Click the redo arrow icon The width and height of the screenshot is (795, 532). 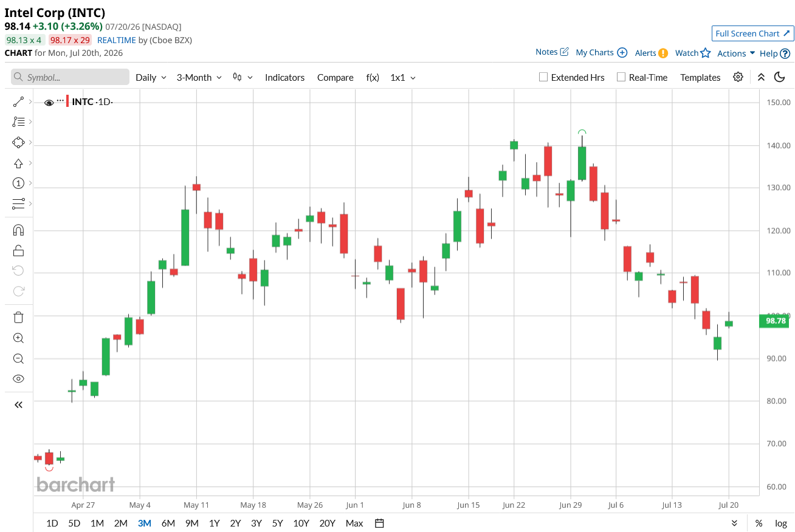18,291
